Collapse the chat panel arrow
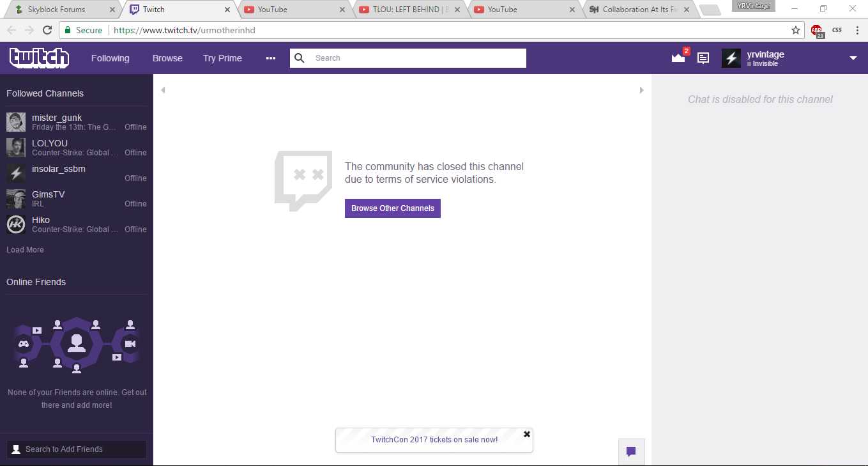The image size is (868, 466). (x=642, y=90)
